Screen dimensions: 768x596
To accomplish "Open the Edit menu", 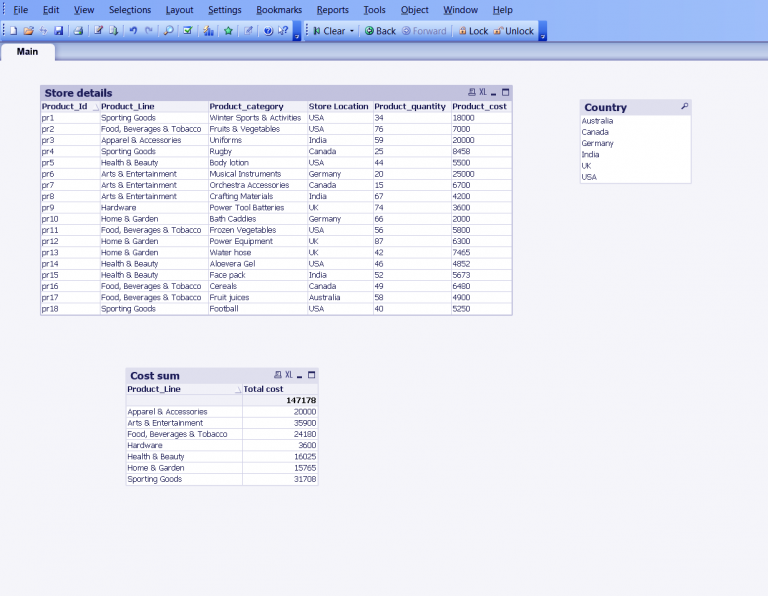I will click(x=51, y=10).
